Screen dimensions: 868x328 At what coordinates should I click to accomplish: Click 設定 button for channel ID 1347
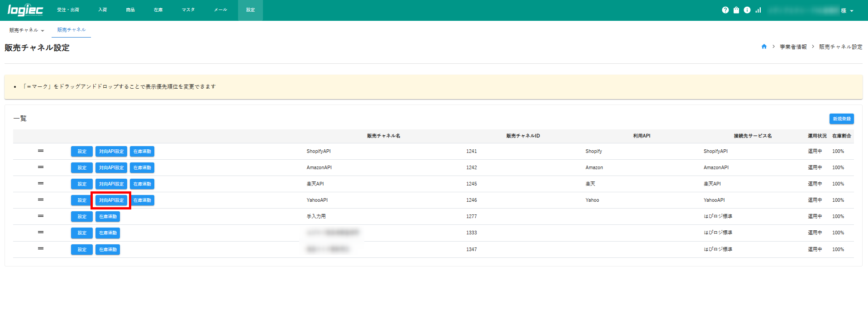point(82,250)
